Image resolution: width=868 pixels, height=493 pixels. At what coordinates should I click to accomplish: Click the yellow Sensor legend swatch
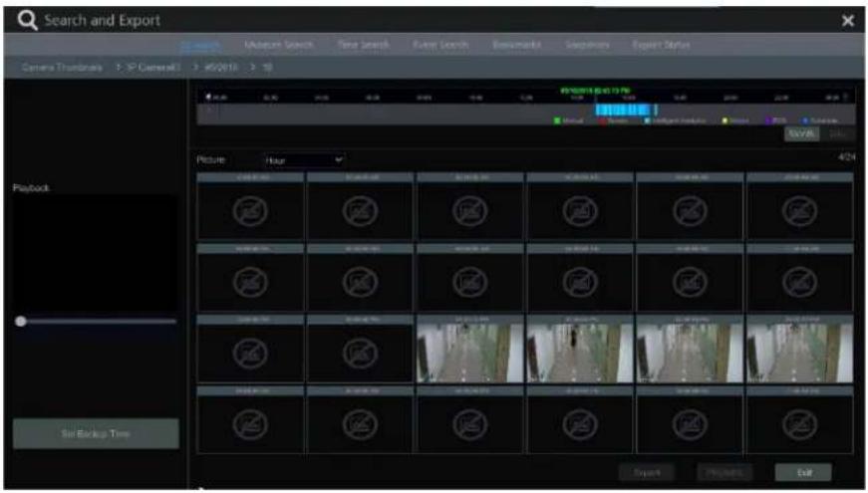(725, 121)
